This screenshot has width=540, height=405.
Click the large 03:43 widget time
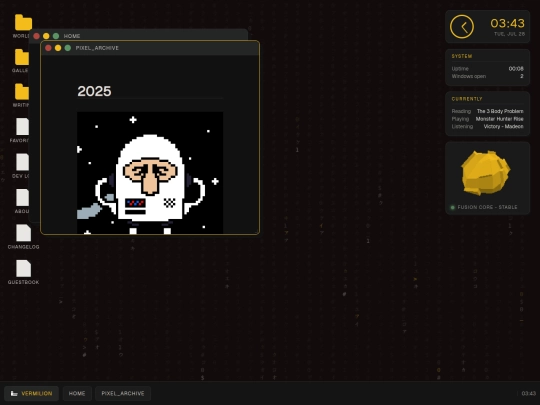507,23
